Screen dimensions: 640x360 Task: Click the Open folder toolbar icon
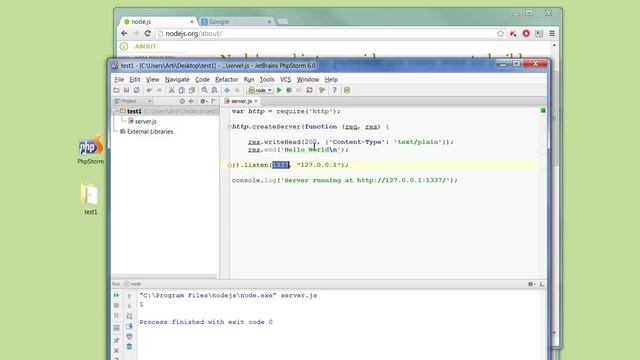click(117, 90)
